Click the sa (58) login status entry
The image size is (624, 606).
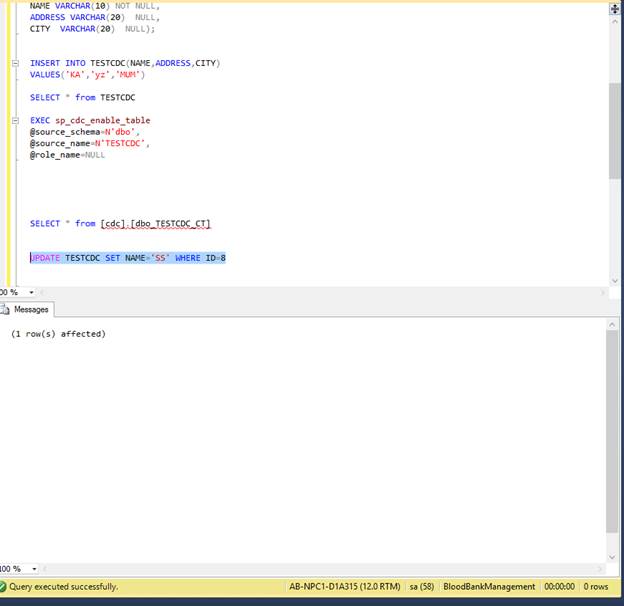pyautogui.click(x=422, y=587)
